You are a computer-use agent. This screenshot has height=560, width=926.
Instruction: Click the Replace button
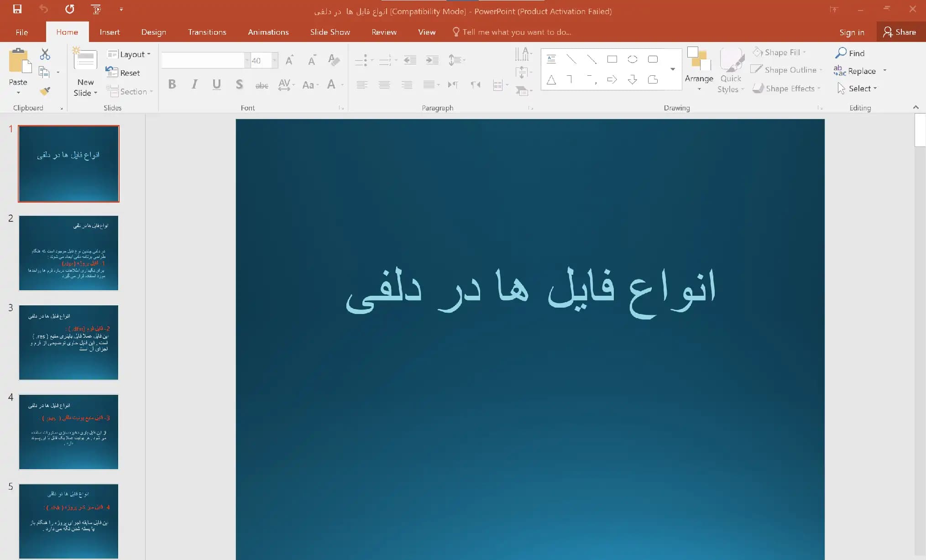click(855, 71)
